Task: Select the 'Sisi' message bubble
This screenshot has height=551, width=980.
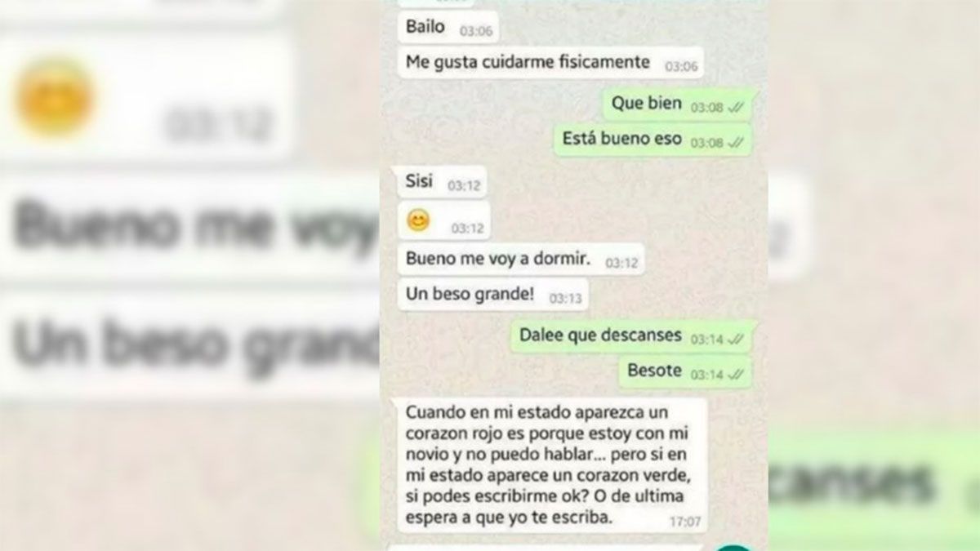Action: coord(441,183)
